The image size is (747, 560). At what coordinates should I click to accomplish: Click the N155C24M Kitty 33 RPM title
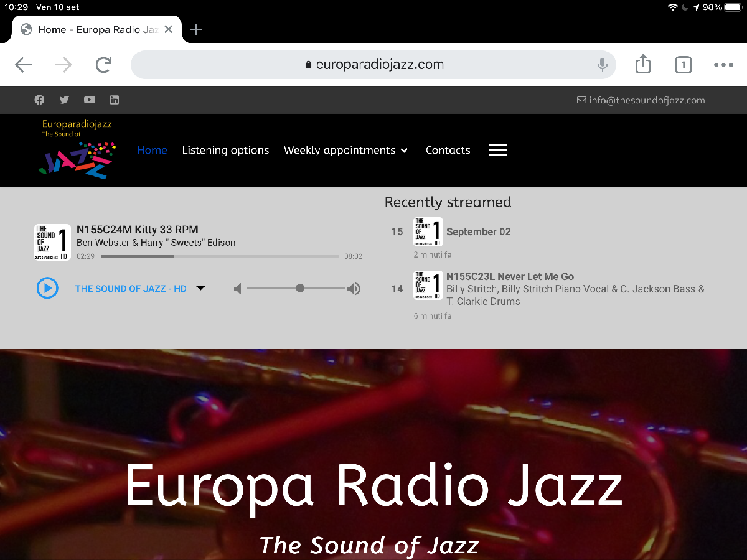pos(137,230)
